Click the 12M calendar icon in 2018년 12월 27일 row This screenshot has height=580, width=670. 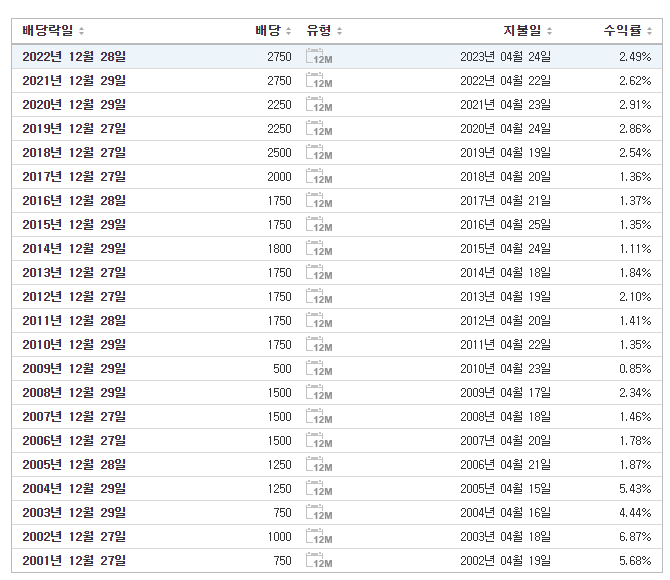319,153
